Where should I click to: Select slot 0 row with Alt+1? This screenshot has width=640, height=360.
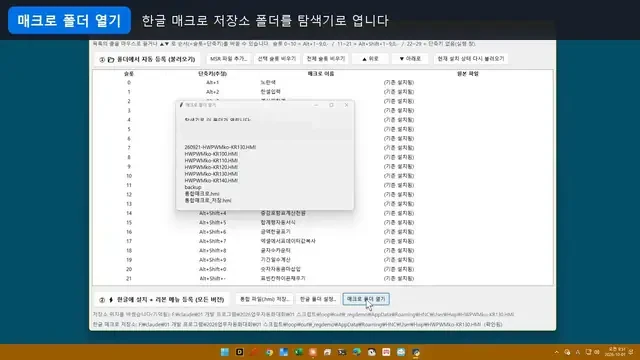click(x=322, y=82)
